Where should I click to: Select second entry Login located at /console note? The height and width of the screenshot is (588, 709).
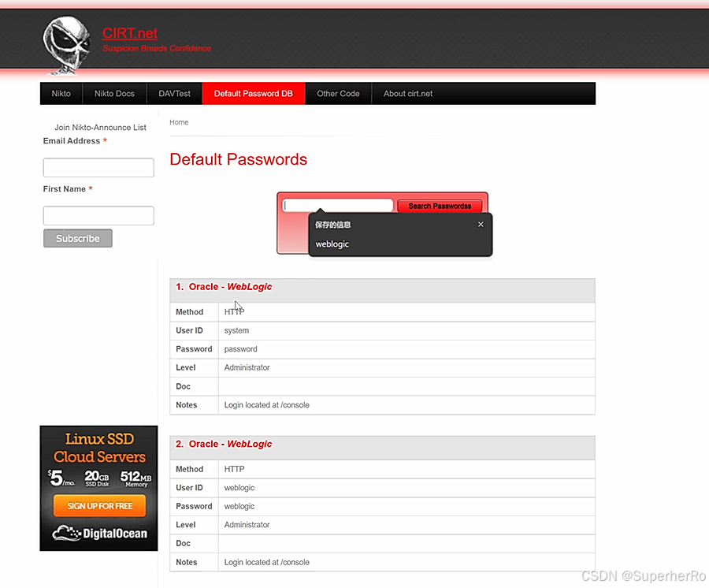267,562
